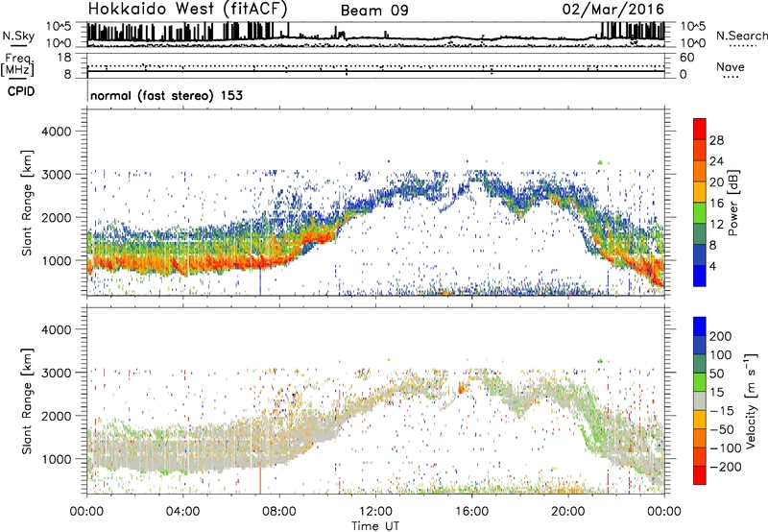Click the '10^5' value beside N.Search
Screen dimensions: 768x532
(693, 27)
